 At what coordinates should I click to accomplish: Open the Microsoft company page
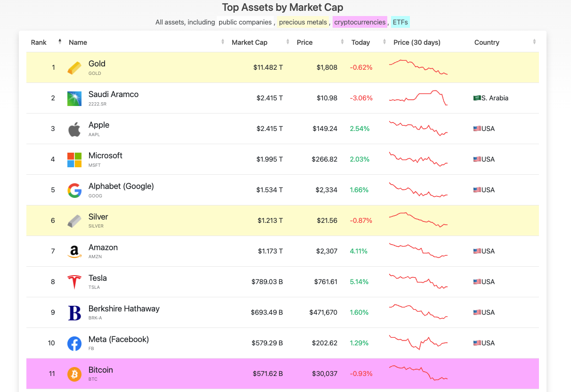(x=106, y=155)
